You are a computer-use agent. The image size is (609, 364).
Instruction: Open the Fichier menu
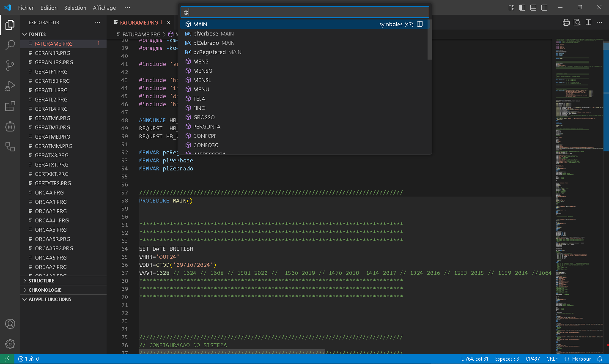click(26, 8)
